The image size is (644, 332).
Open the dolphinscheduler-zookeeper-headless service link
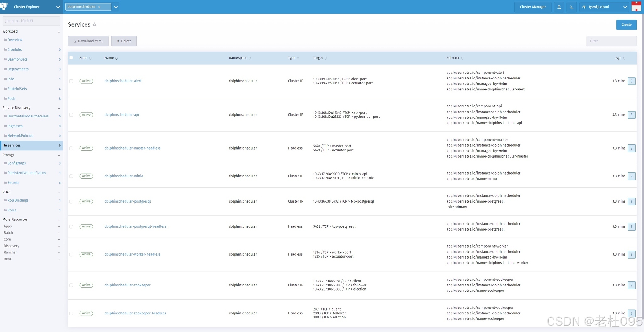click(135, 313)
